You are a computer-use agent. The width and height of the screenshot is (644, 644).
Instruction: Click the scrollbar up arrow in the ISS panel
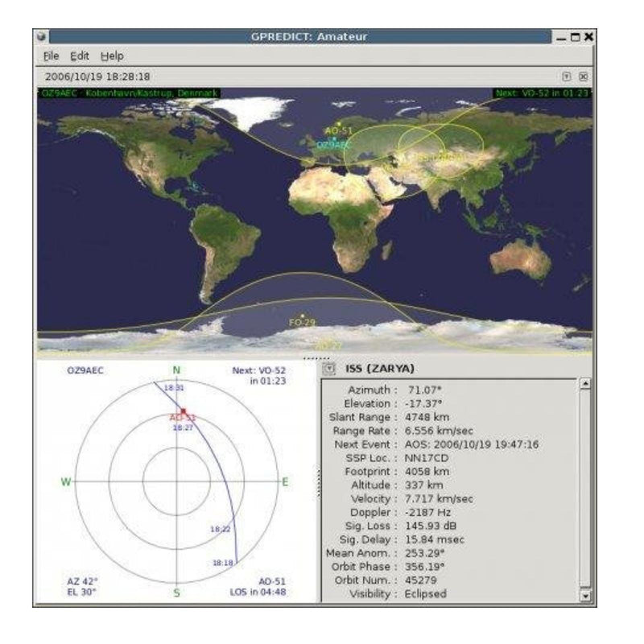click(x=585, y=383)
